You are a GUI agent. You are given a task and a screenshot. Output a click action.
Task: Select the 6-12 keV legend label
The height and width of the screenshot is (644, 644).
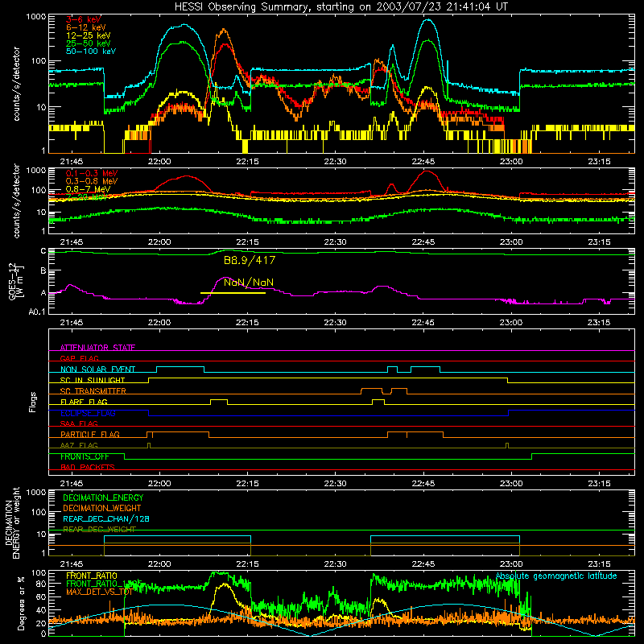pos(86,27)
